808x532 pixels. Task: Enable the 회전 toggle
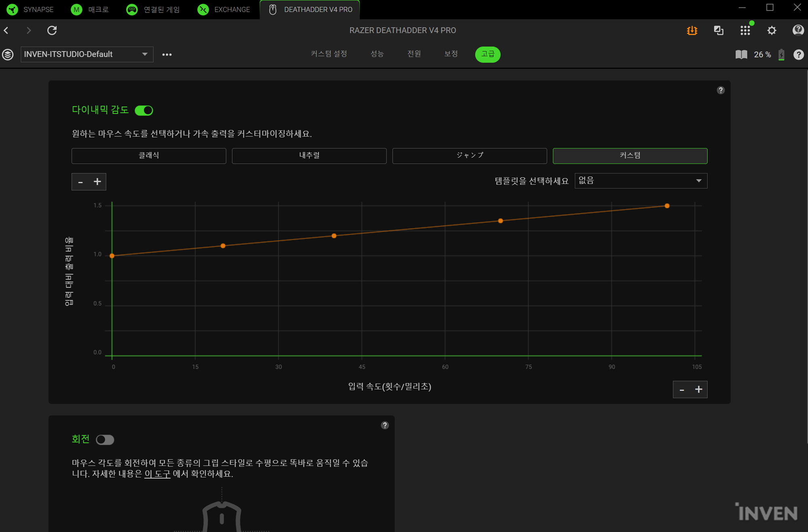coord(105,439)
